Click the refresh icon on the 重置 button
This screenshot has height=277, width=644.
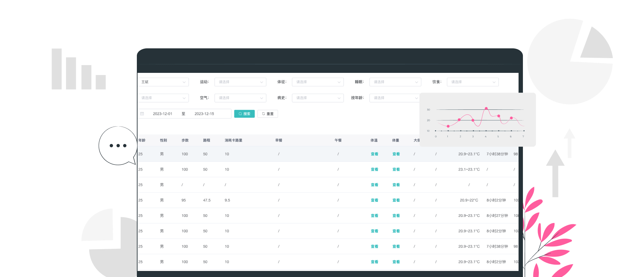263,114
